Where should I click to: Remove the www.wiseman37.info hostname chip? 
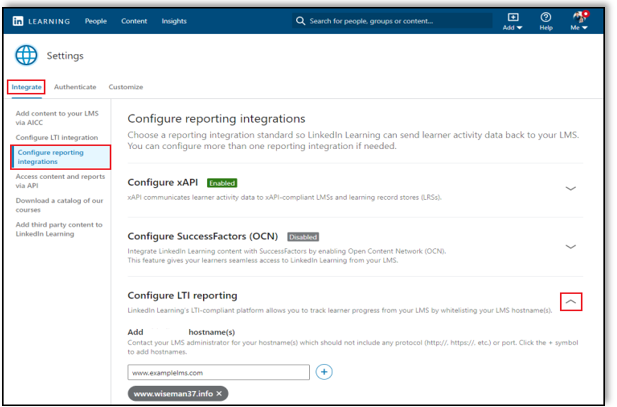pos(219,393)
